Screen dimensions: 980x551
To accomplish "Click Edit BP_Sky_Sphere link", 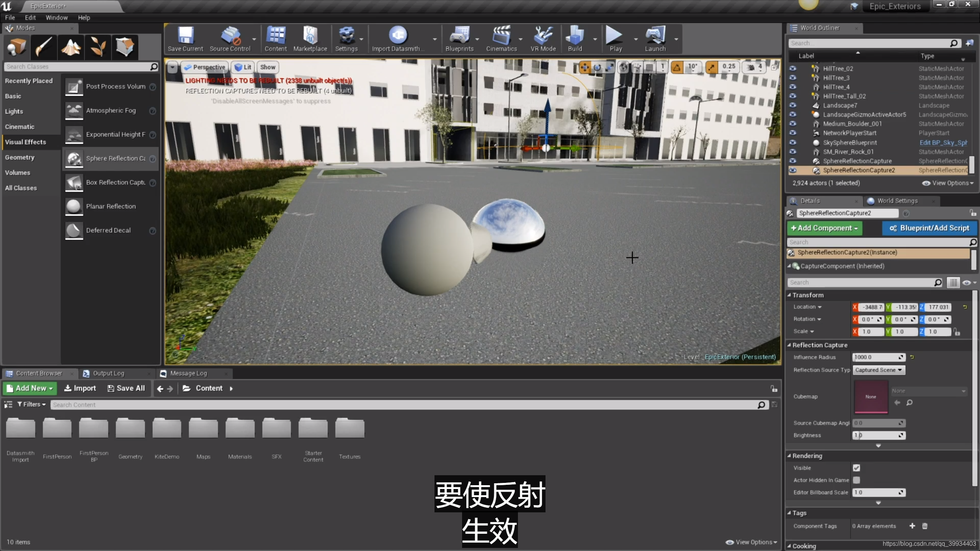I will click(943, 142).
